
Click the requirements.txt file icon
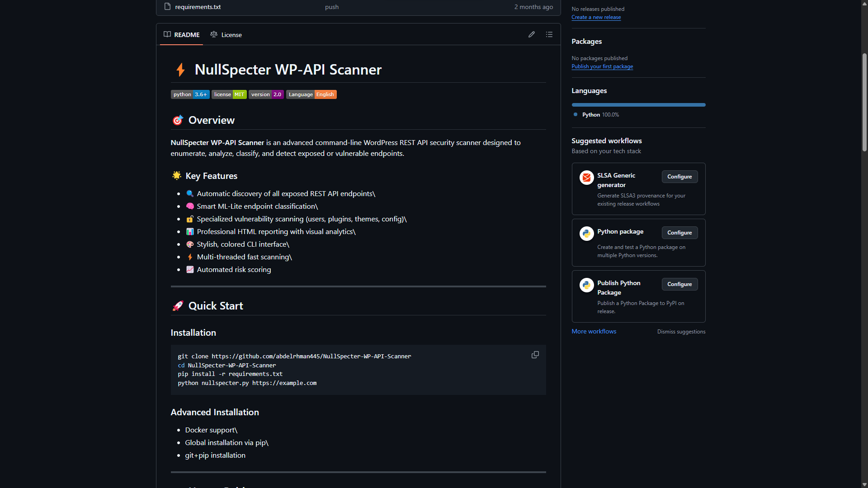click(167, 7)
